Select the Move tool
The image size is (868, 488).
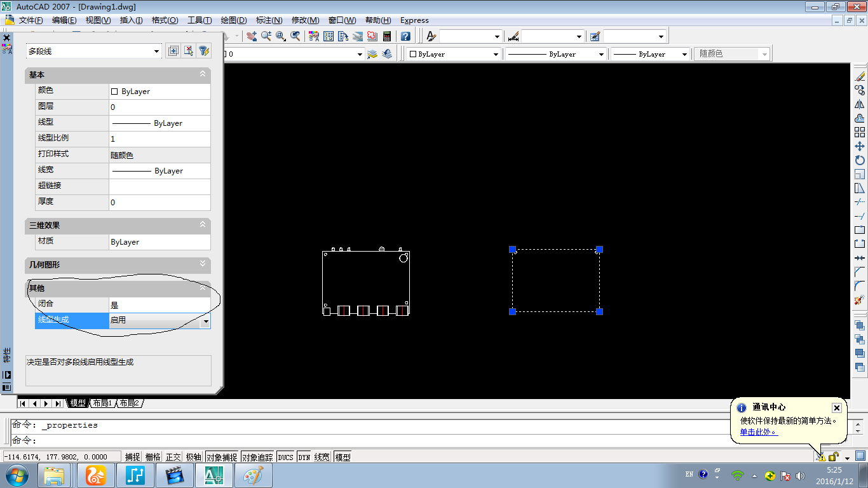[860, 146]
